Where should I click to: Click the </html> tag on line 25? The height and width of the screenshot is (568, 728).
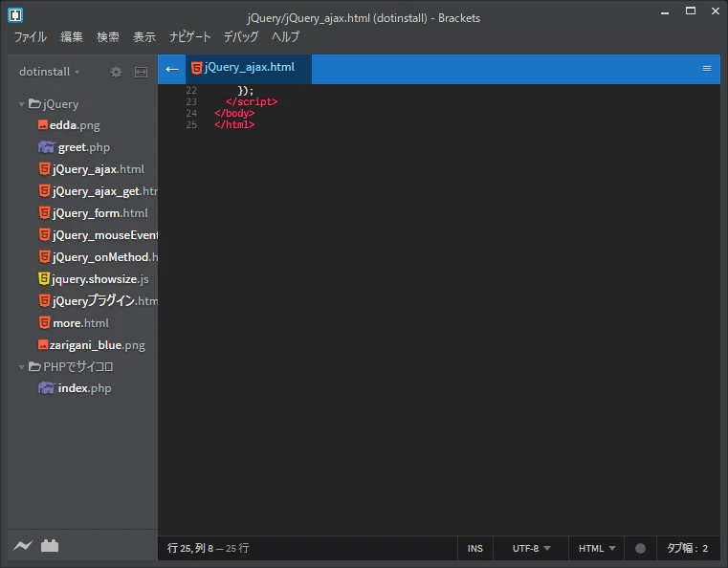pyautogui.click(x=234, y=125)
